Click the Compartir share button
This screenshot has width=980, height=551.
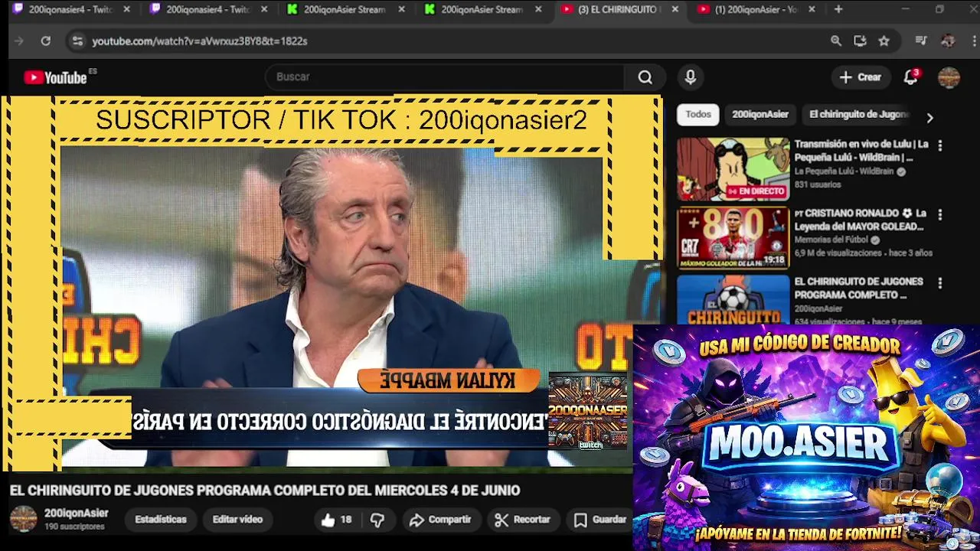coord(440,520)
